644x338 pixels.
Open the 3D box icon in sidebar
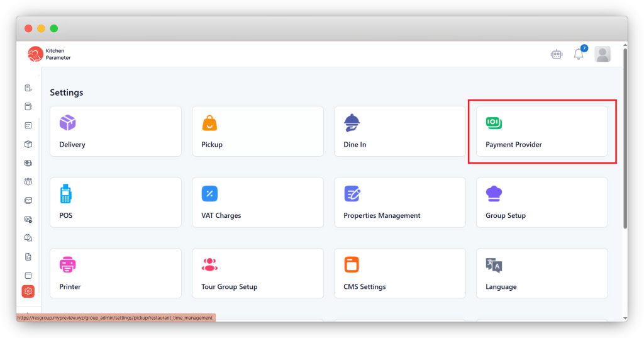(28, 144)
